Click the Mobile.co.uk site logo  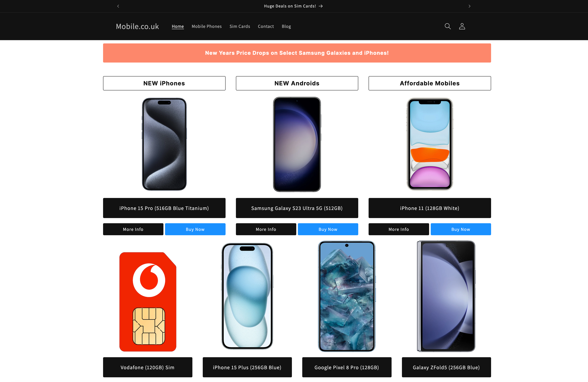(x=137, y=26)
